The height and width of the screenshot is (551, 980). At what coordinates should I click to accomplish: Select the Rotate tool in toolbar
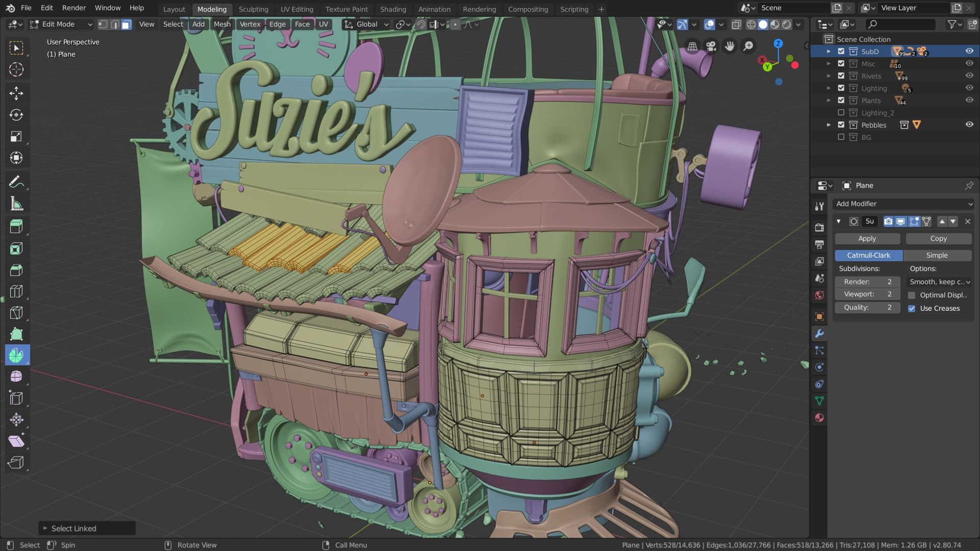(x=16, y=114)
